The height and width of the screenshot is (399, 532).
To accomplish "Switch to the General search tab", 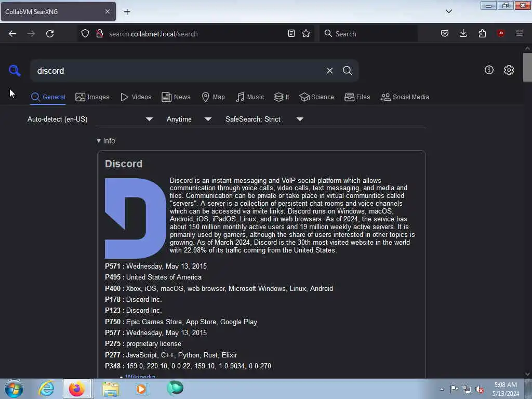I will 48,97.
